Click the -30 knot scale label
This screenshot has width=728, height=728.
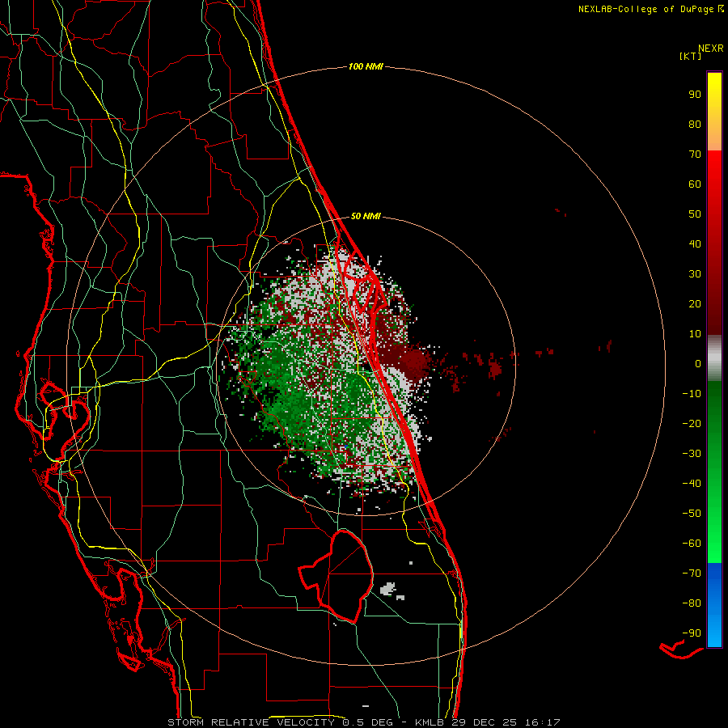point(692,454)
